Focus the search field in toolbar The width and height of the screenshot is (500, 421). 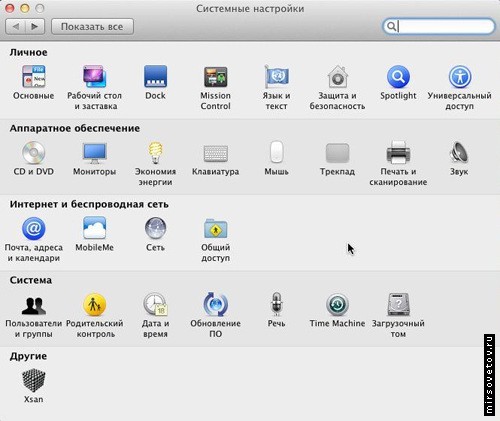[439, 26]
